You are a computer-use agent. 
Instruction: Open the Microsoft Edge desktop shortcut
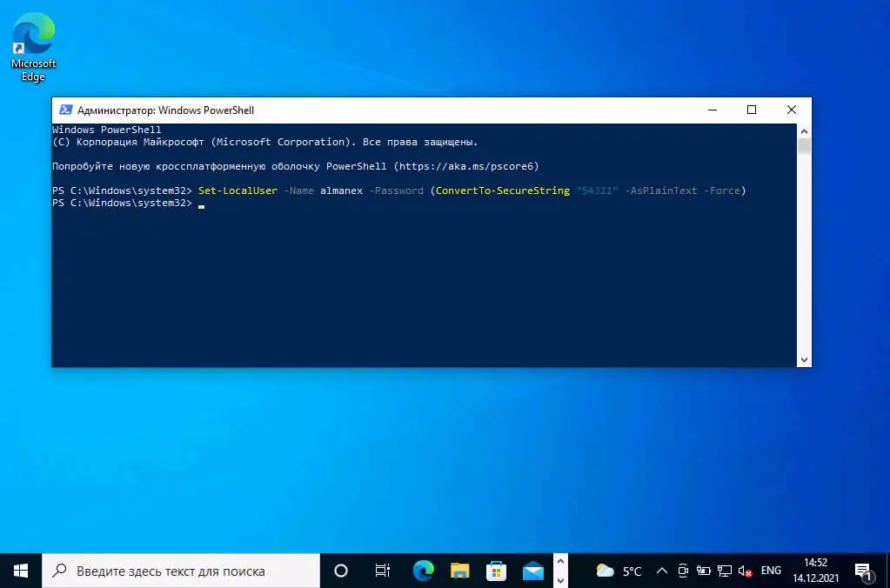pyautogui.click(x=33, y=47)
